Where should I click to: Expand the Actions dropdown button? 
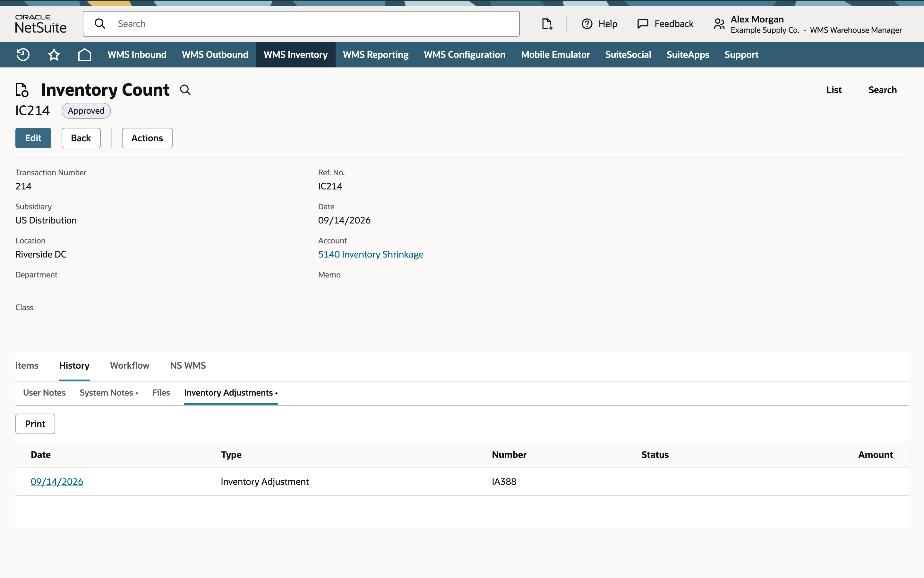coord(147,138)
